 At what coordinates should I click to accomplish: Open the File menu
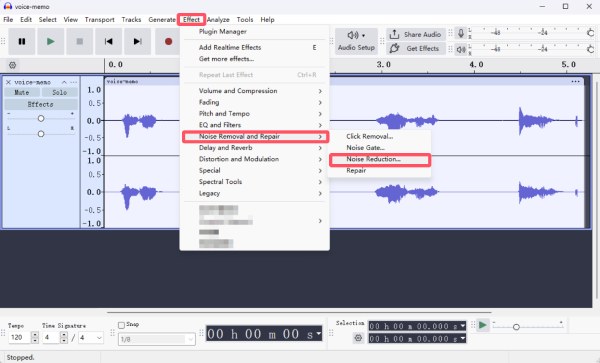[x=8, y=20]
